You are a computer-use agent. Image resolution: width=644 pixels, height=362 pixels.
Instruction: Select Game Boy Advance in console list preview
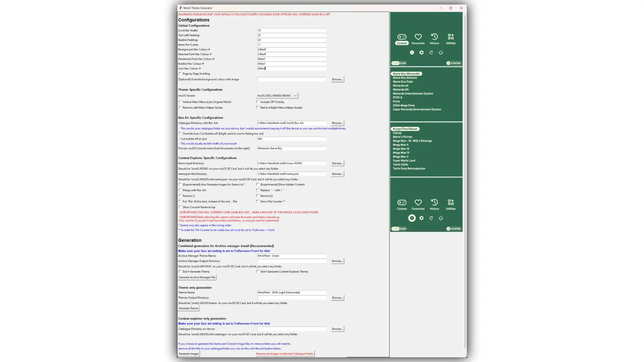[405, 78]
